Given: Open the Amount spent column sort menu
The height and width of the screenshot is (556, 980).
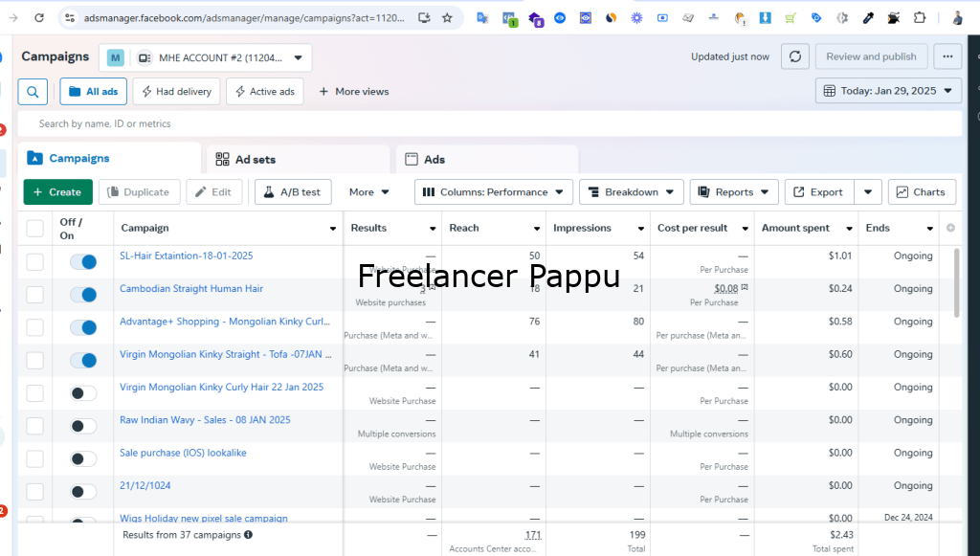Looking at the screenshot, I should point(849,229).
